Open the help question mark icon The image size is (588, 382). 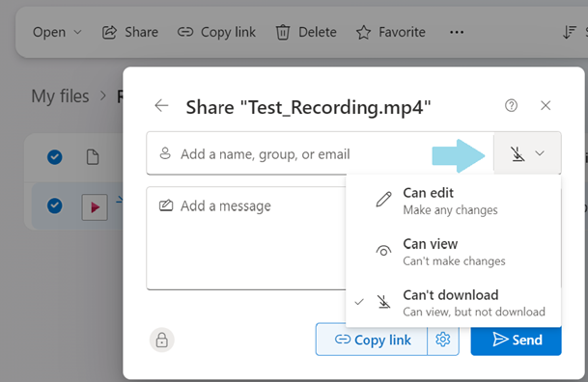511,105
